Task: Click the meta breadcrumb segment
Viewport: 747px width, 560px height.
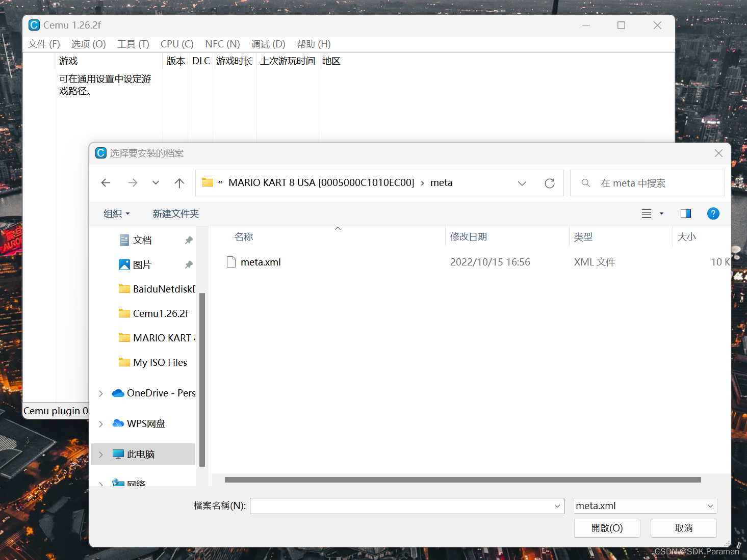Action: [441, 182]
